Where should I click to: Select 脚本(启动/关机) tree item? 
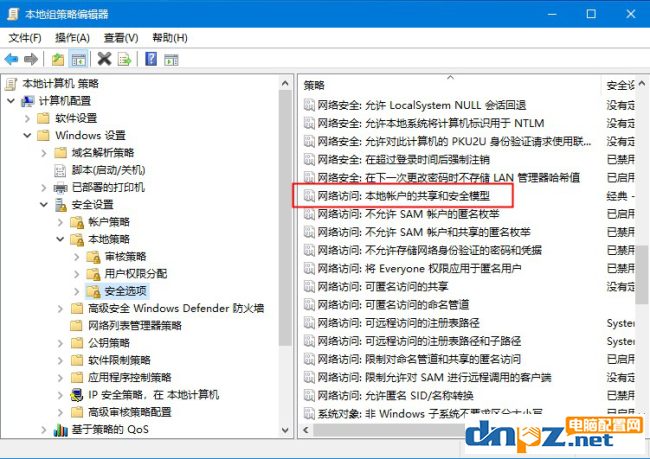coord(108,170)
